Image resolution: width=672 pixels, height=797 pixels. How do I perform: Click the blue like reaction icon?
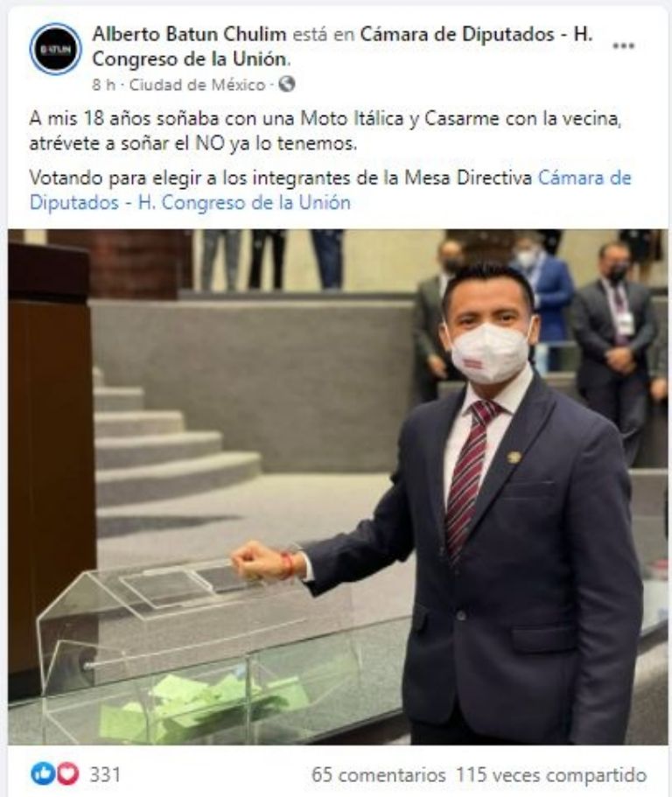tap(43, 773)
